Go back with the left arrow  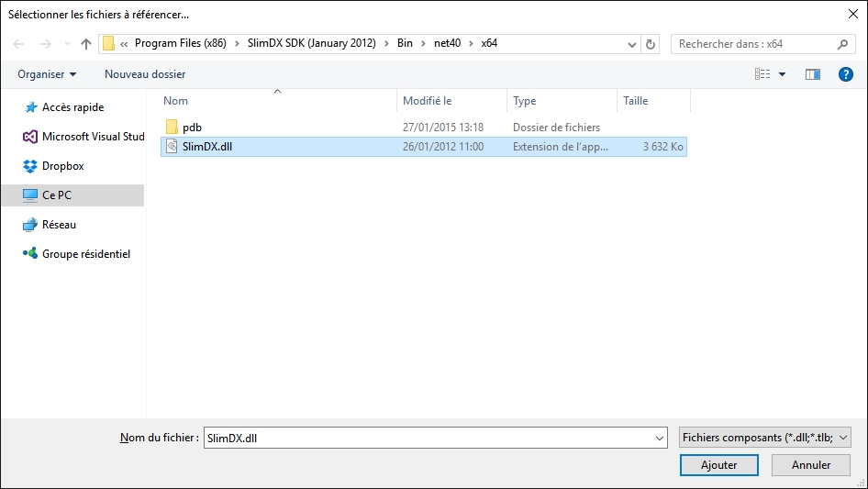click(18, 44)
